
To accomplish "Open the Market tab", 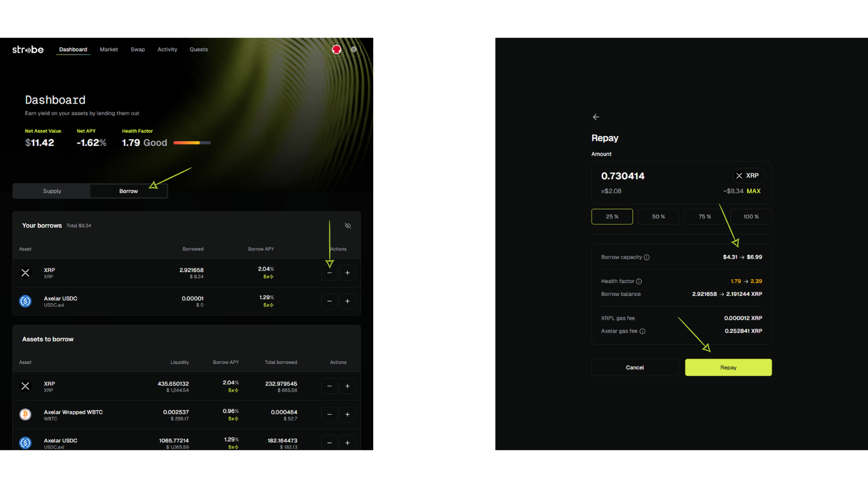I will point(108,49).
